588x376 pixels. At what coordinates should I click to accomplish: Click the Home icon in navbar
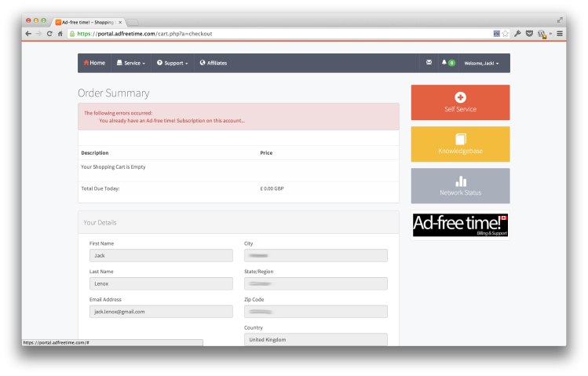click(86, 63)
